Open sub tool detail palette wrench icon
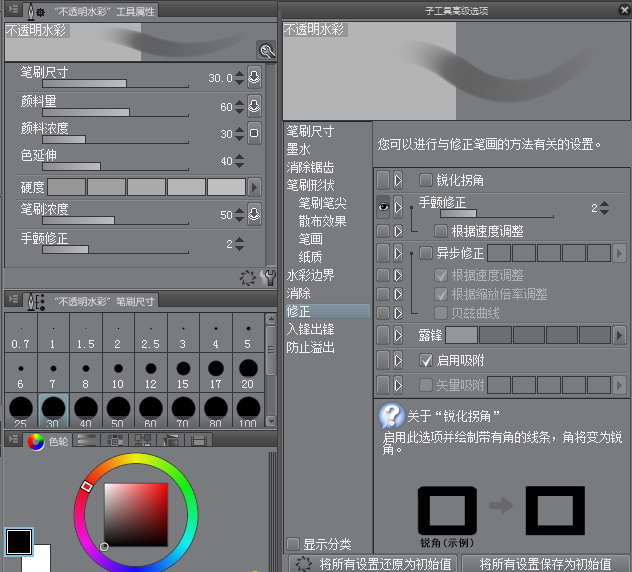The width and height of the screenshot is (632, 572). coord(268,278)
